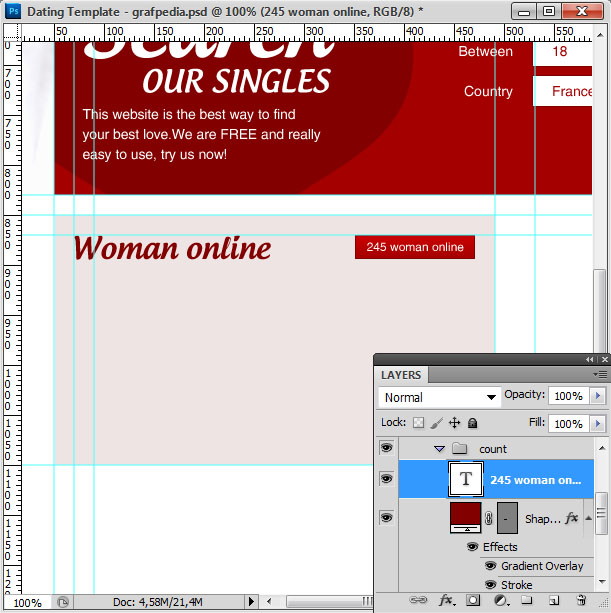Viewport: 611px width, 613px height.
Task: Collapse the count group triangle
Action: 439,449
